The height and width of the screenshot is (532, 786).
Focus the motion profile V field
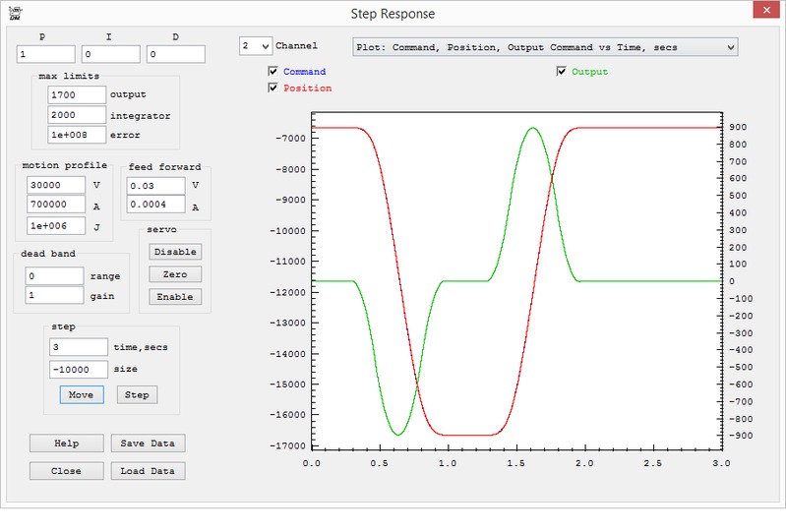[x=56, y=185]
